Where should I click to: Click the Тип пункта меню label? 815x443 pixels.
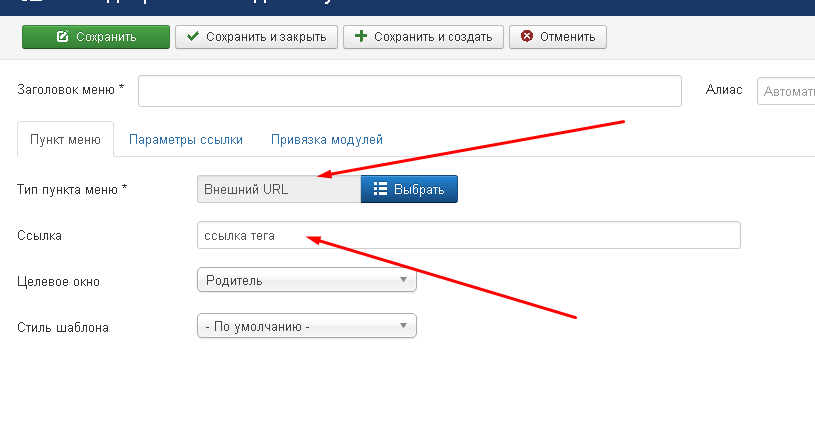[x=73, y=189]
